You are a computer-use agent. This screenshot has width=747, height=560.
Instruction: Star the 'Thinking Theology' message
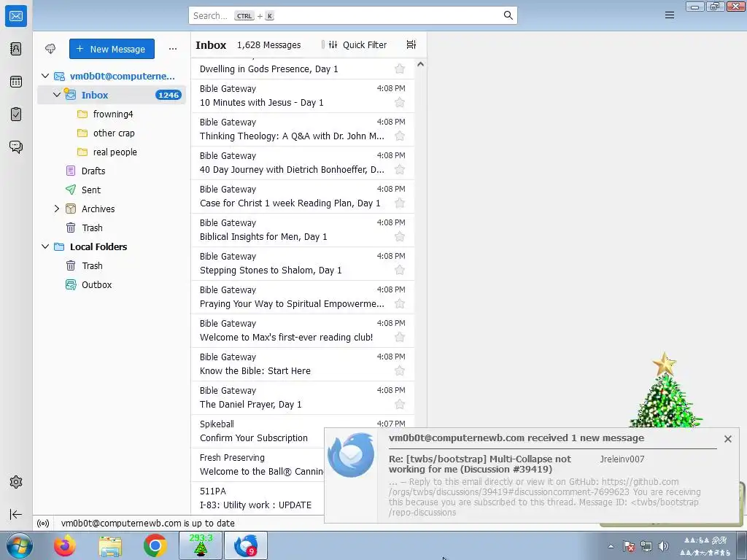(400, 136)
